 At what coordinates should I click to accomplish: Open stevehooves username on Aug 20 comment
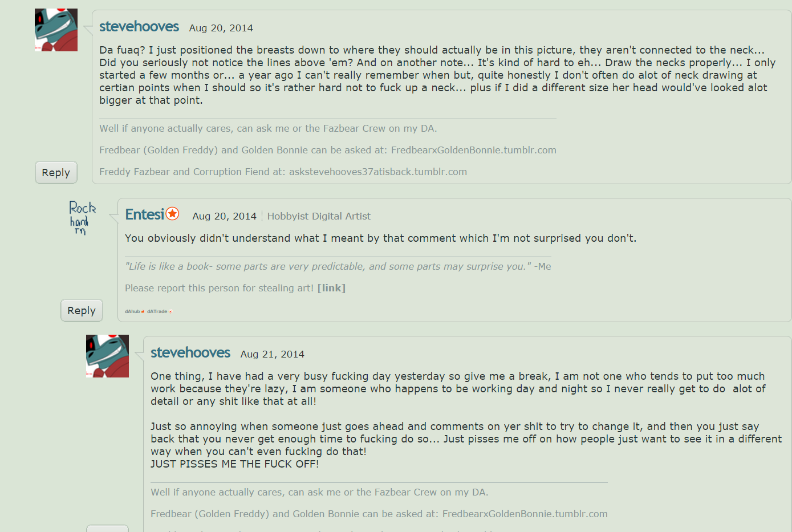coord(139,26)
